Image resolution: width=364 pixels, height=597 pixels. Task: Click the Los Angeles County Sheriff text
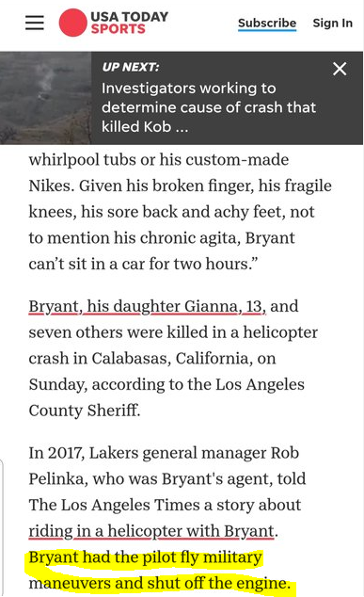click(166, 397)
